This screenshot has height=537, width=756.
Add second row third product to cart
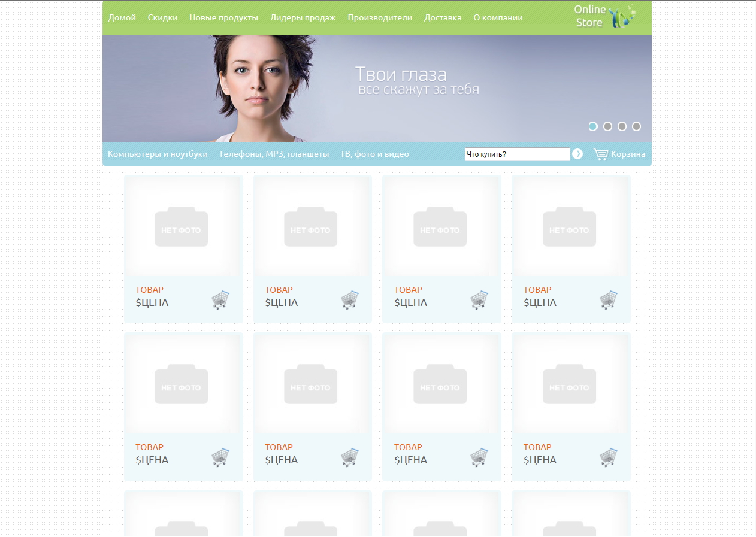tap(479, 457)
